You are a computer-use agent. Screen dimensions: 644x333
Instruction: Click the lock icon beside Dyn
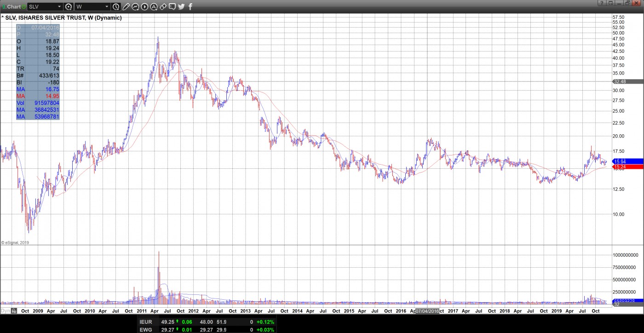click(14, 311)
